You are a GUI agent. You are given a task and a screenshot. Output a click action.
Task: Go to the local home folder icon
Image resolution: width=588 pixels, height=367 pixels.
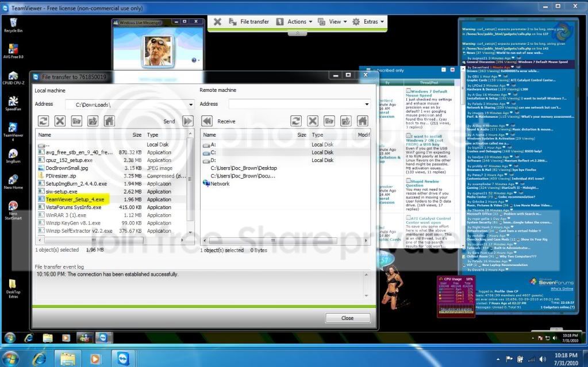coord(109,121)
